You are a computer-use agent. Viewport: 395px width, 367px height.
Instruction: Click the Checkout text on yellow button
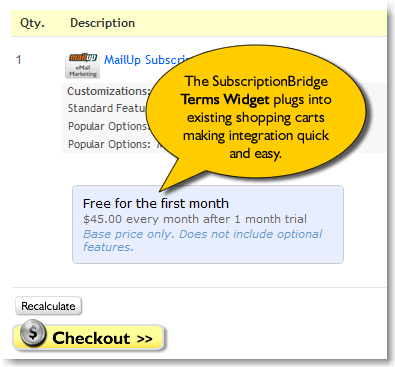[x=91, y=338]
